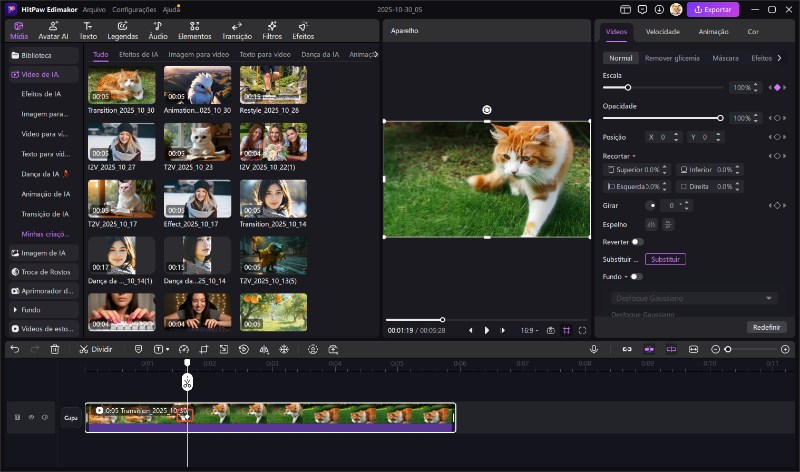Open the Avatar AI panel
Viewport: 800px width, 472px height.
53,31
